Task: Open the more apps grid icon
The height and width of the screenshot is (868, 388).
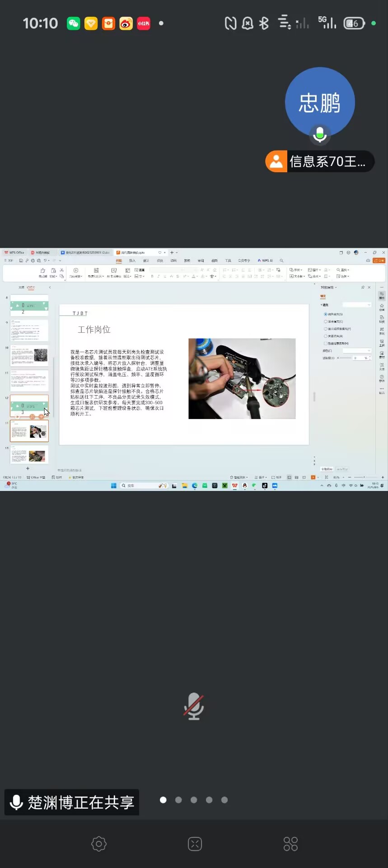Action: (x=290, y=844)
